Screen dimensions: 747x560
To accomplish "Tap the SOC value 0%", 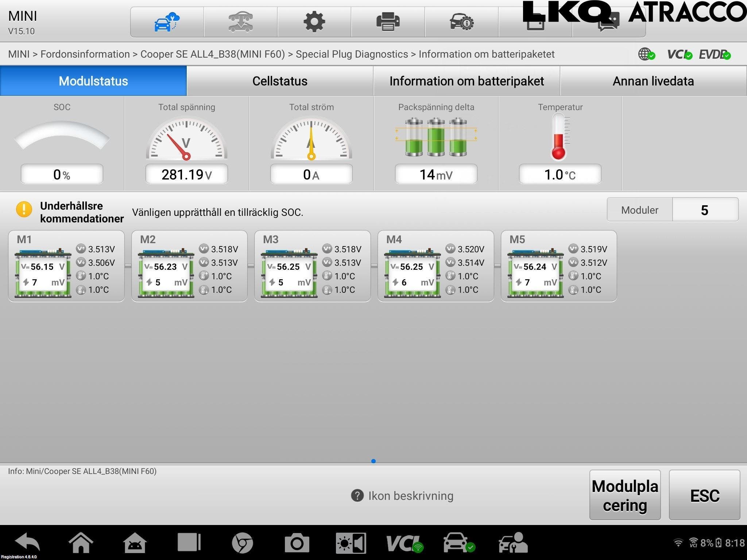I will tap(62, 174).
